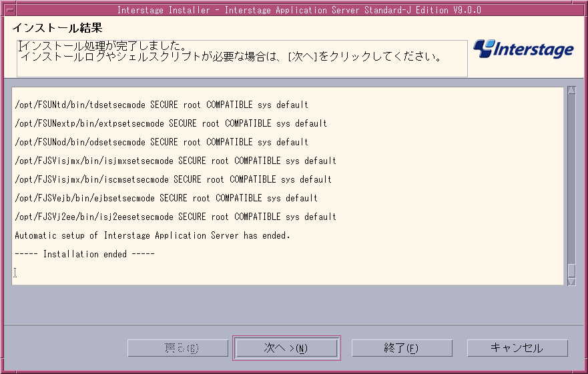This screenshot has height=374, width=588.
Task: Click the 'Automatic setup of Interstage' line
Action: coord(153,235)
